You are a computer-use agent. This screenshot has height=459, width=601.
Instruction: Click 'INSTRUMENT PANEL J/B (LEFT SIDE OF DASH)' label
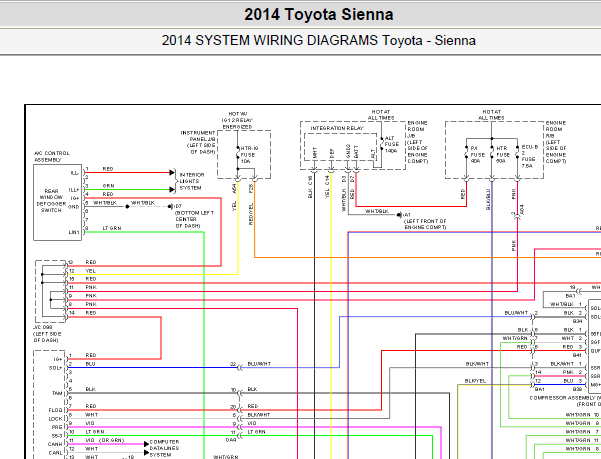pyautogui.click(x=198, y=142)
